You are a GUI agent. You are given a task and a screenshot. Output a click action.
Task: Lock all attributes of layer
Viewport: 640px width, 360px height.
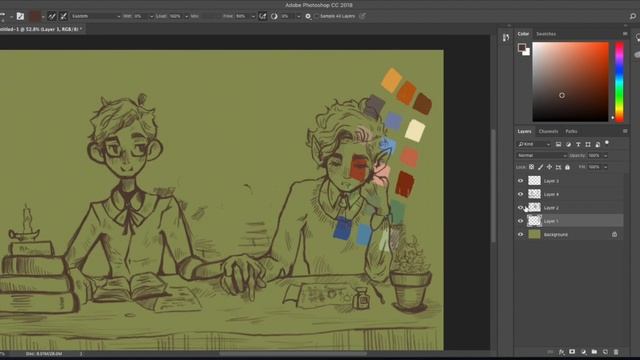[x=567, y=167]
